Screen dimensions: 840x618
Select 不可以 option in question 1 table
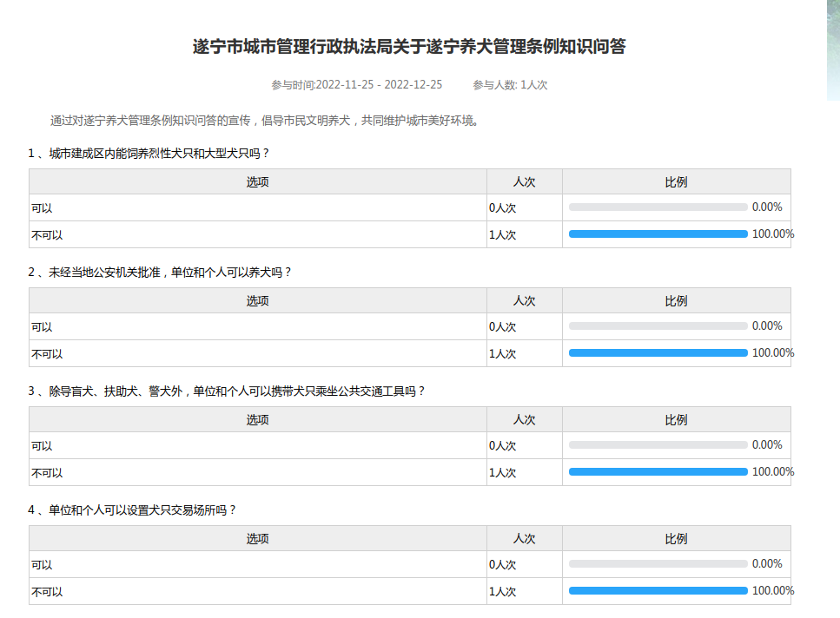pos(47,235)
